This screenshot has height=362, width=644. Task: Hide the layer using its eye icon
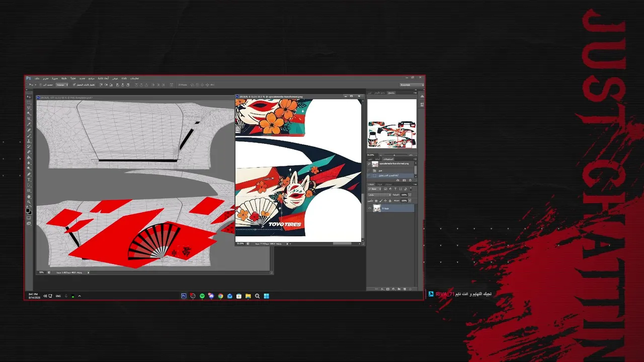(x=370, y=208)
